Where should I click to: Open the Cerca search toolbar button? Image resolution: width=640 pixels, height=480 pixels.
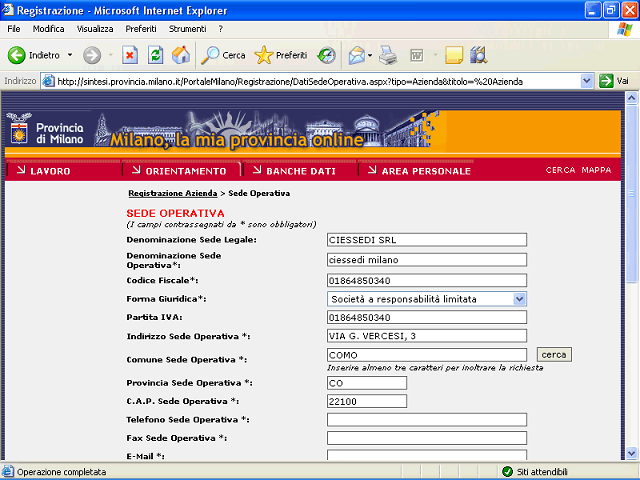[223, 55]
